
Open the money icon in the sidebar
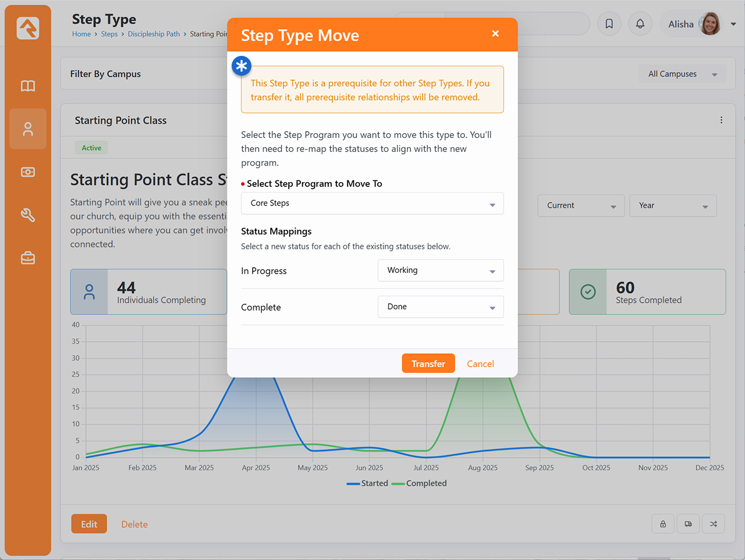coord(28,172)
